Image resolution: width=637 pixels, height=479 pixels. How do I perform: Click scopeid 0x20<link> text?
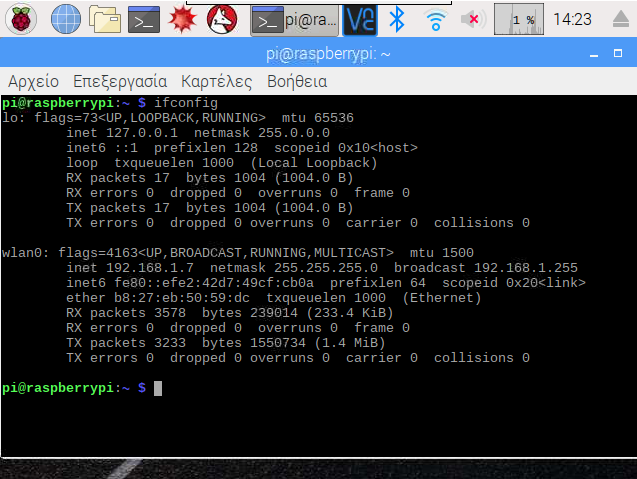514,283
